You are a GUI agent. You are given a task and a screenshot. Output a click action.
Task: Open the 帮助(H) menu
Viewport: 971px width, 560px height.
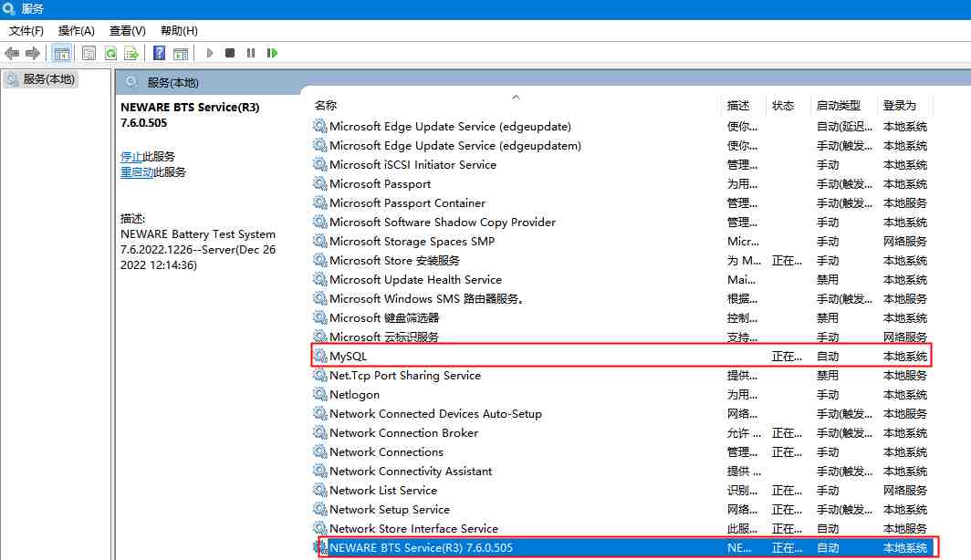(x=179, y=31)
